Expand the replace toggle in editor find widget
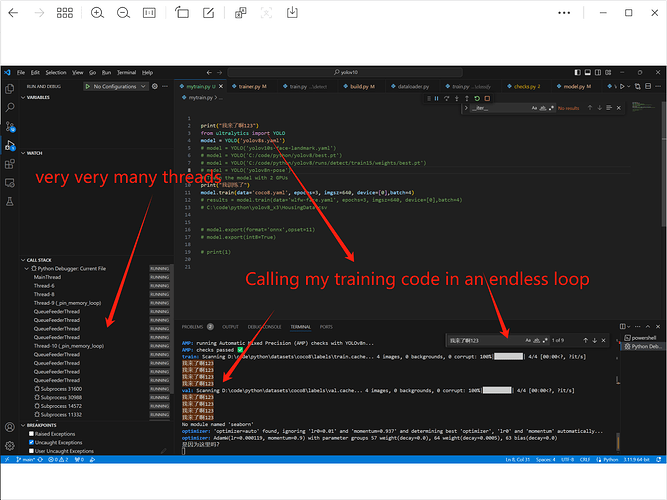 466,108
